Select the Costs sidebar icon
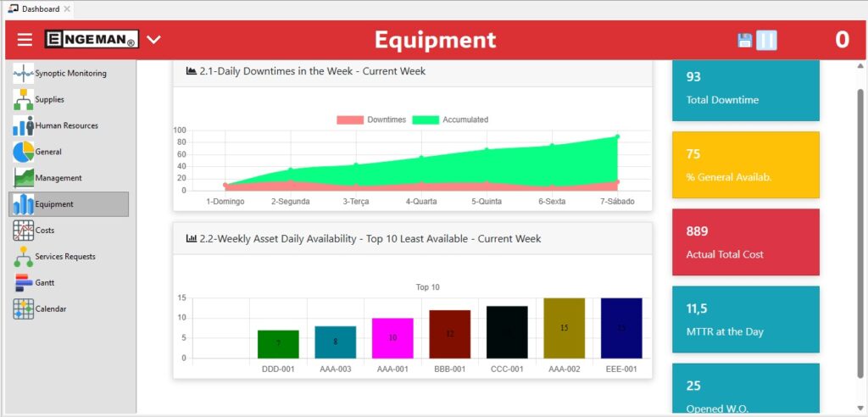The height and width of the screenshot is (417, 868). (x=24, y=231)
